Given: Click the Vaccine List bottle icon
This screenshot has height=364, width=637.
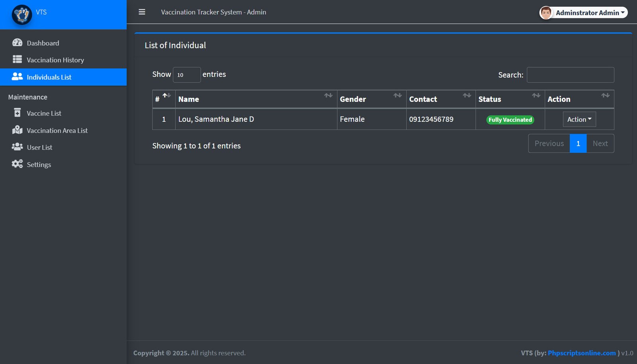Looking at the screenshot, I should (x=17, y=113).
